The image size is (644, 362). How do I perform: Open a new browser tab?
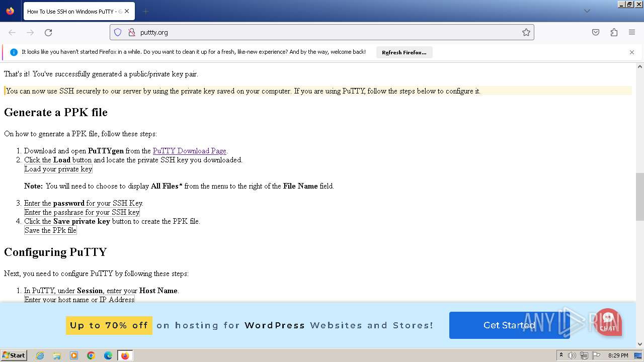tap(145, 11)
